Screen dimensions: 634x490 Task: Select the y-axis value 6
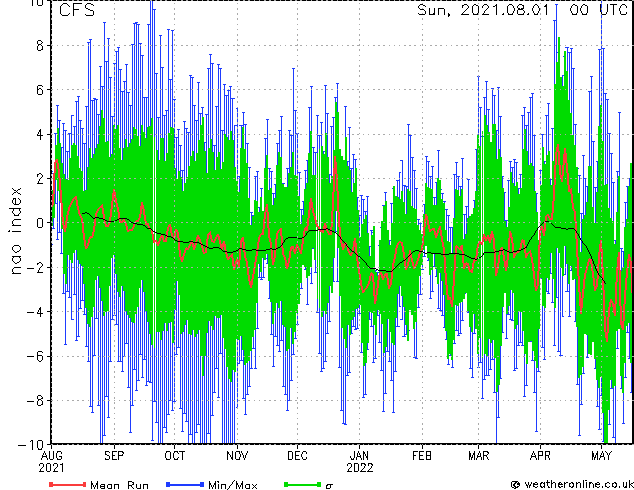coord(40,90)
